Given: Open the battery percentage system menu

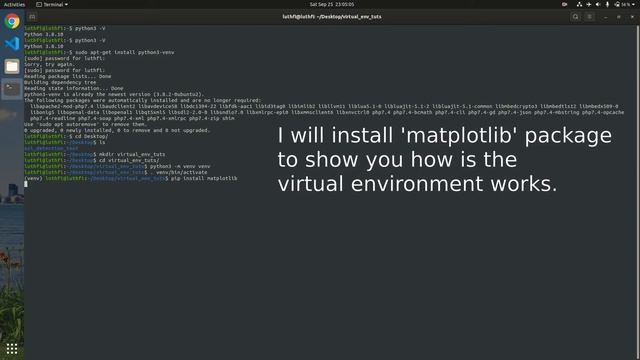Looking at the screenshot, I should point(625,4).
